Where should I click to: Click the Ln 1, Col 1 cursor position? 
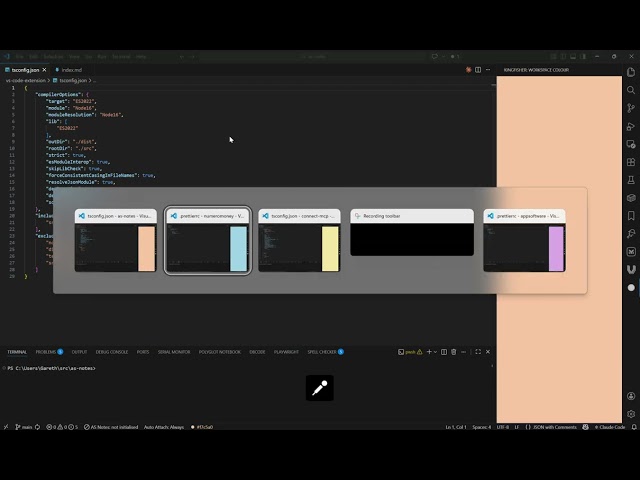pos(456,427)
